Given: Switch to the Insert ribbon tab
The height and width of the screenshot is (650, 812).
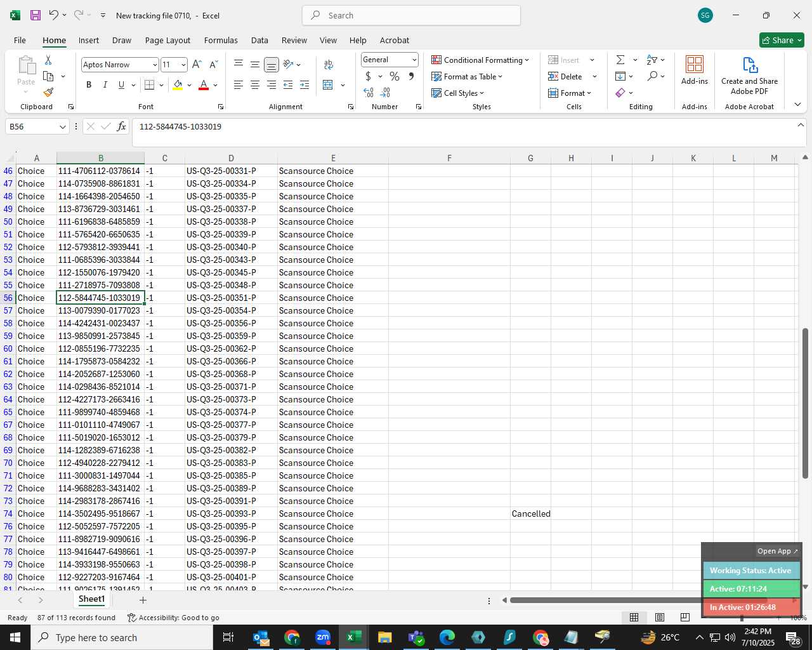Looking at the screenshot, I should coord(89,40).
